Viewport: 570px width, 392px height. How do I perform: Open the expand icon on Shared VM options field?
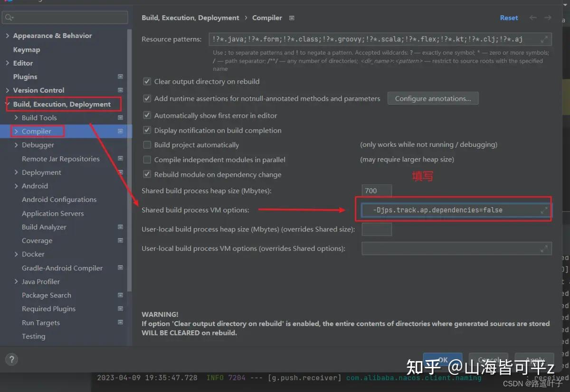point(544,210)
